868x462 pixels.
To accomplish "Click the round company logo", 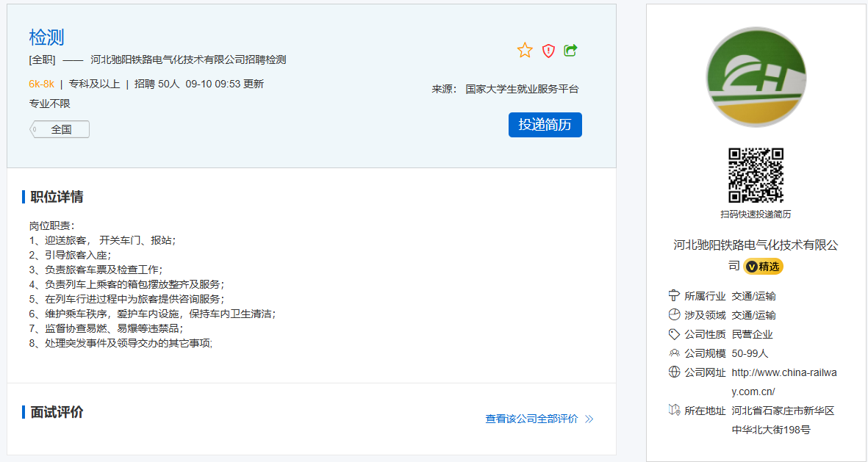I will [756, 77].
